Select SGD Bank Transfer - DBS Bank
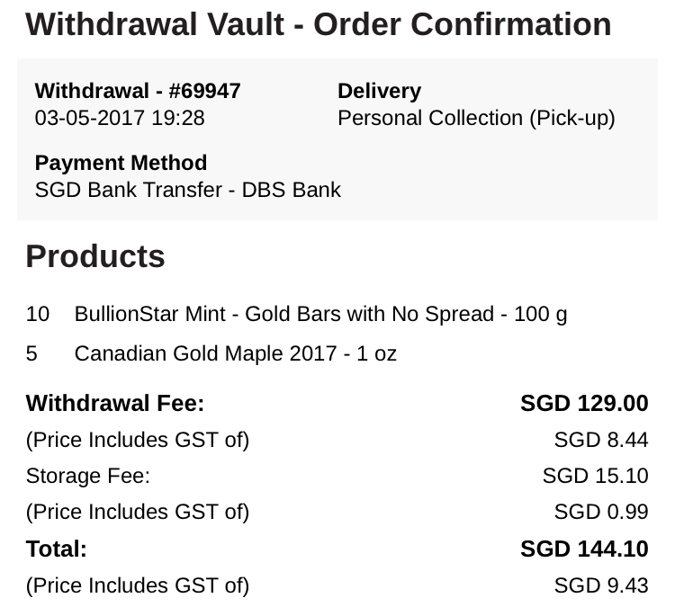675x616 pixels. [x=187, y=190]
